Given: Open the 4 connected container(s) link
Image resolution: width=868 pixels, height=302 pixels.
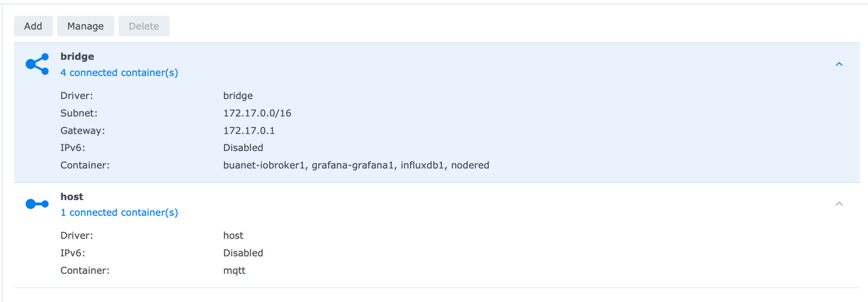Looking at the screenshot, I should [119, 73].
